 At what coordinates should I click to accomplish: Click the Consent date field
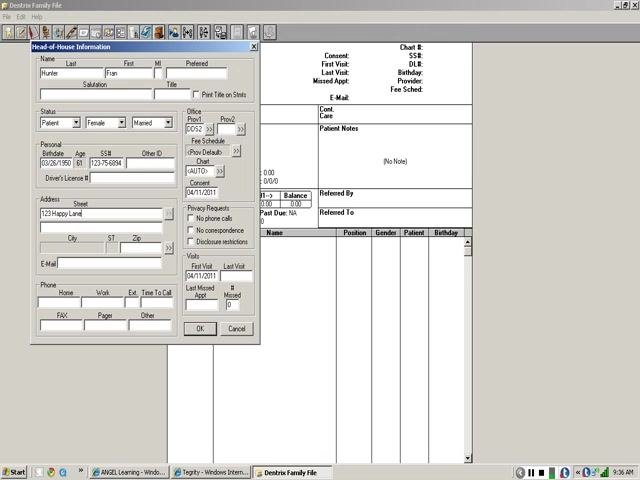pyautogui.click(x=202, y=192)
